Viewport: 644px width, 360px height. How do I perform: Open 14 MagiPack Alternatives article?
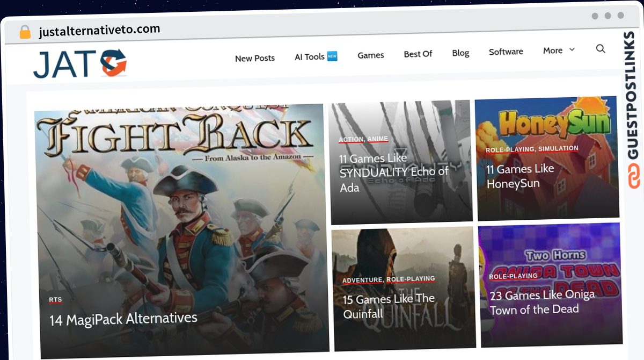coord(123,319)
